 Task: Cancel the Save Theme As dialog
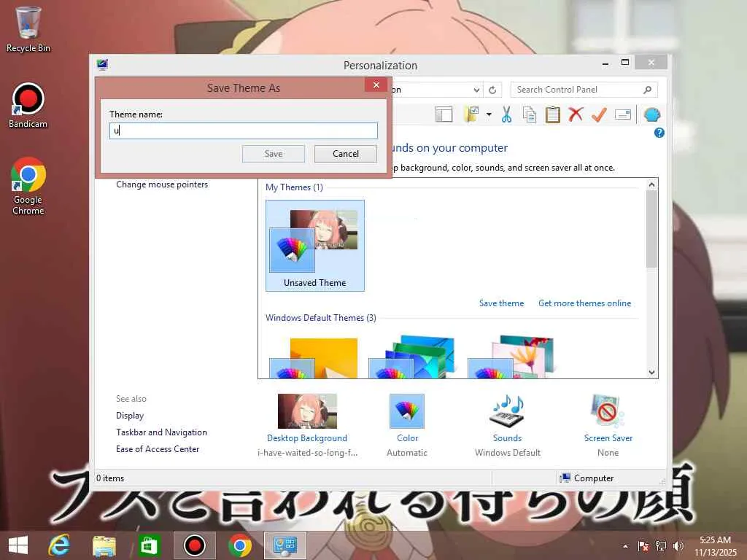(x=345, y=154)
